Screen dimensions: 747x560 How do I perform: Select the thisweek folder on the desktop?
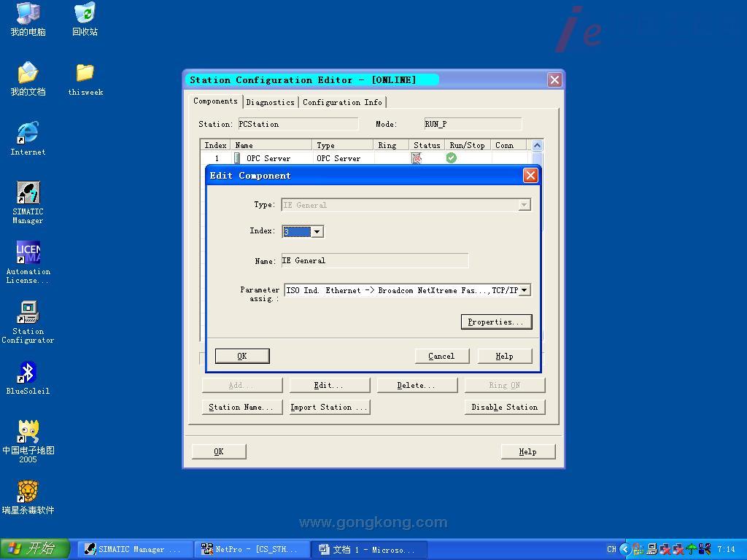click(x=85, y=79)
